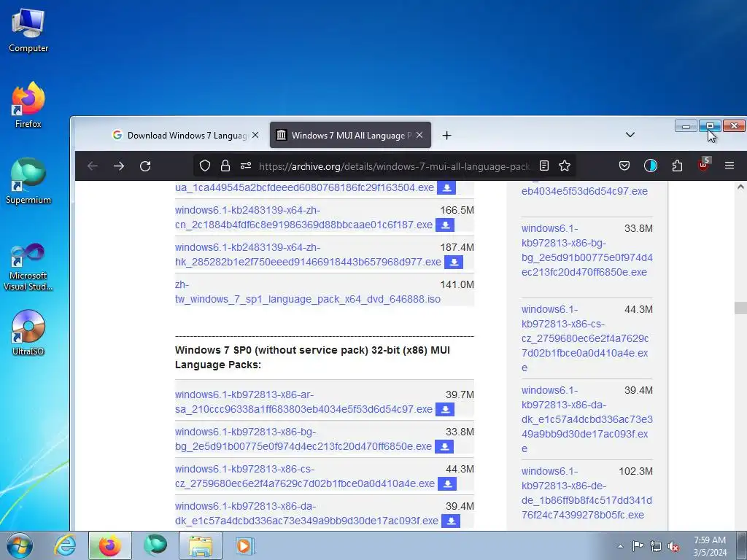Click the muted volume tray icon

coord(673,546)
